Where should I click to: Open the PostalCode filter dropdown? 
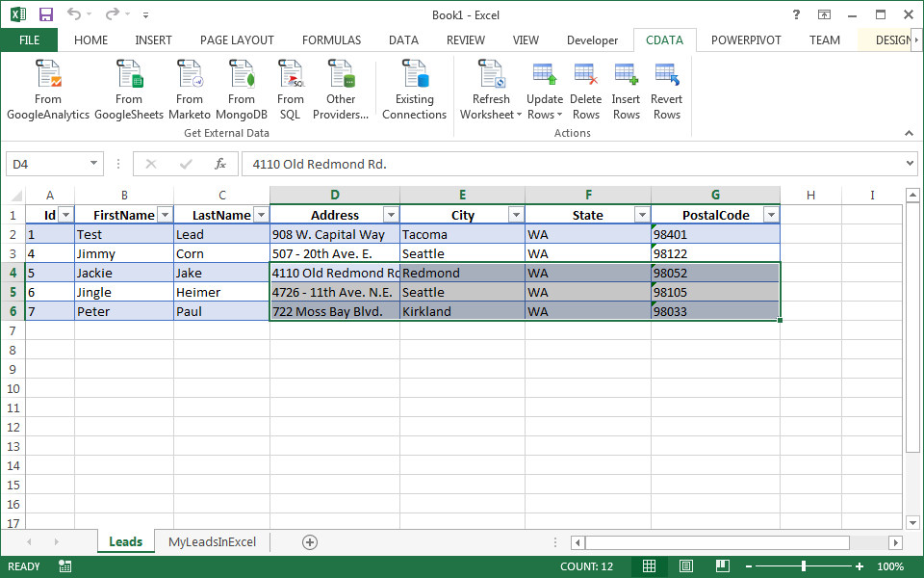771,214
